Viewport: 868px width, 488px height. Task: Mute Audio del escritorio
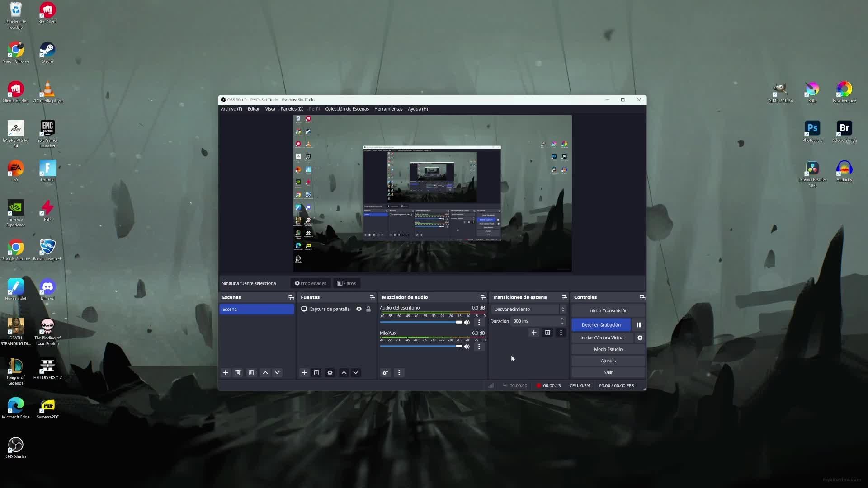tap(467, 322)
